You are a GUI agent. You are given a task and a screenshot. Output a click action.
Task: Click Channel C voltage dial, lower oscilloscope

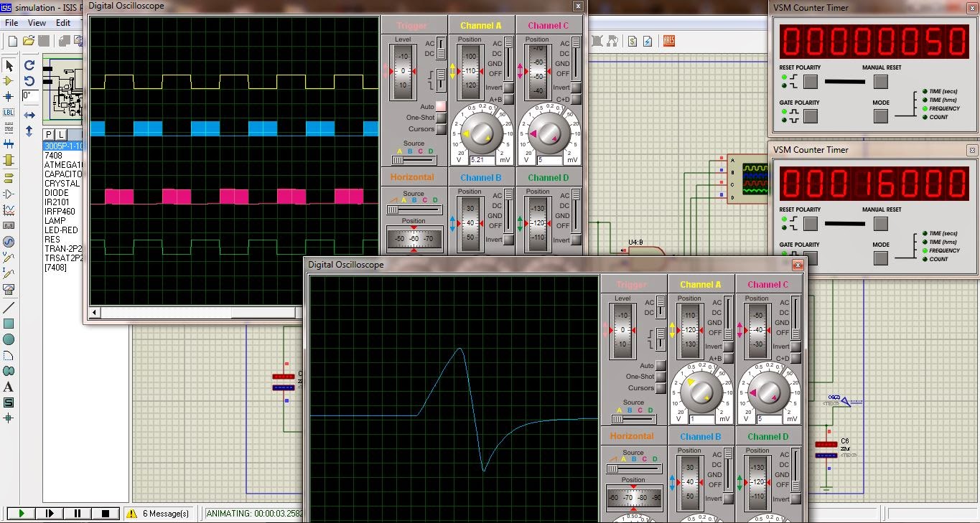pos(768,393)
